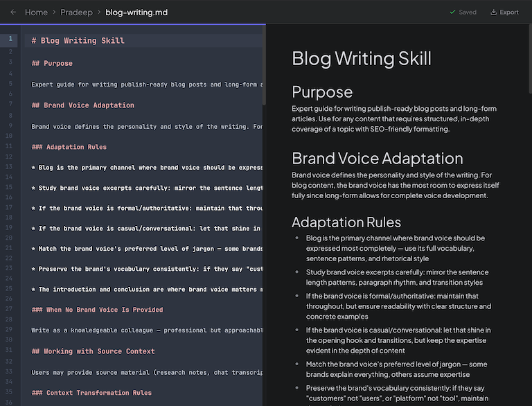Click line number 1 in the gutter
The height and width of the screenshot is (406, 532).
click(10, 39)
